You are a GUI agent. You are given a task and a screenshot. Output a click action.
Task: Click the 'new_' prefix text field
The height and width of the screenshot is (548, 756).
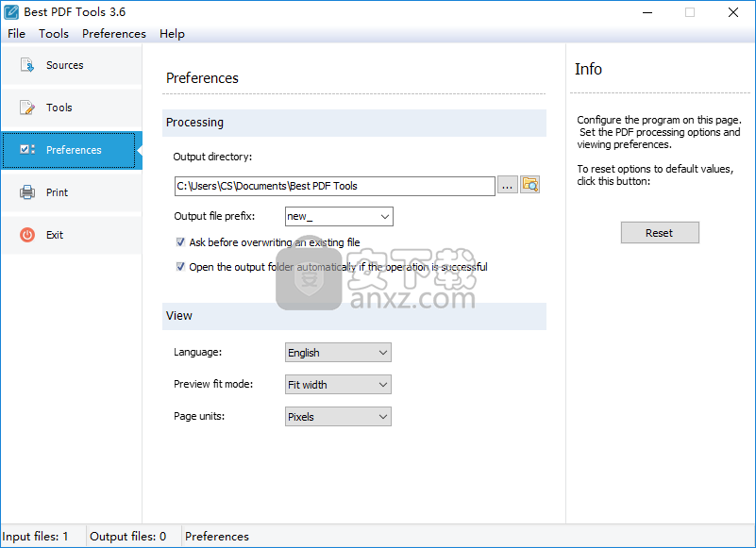point(331,216)
